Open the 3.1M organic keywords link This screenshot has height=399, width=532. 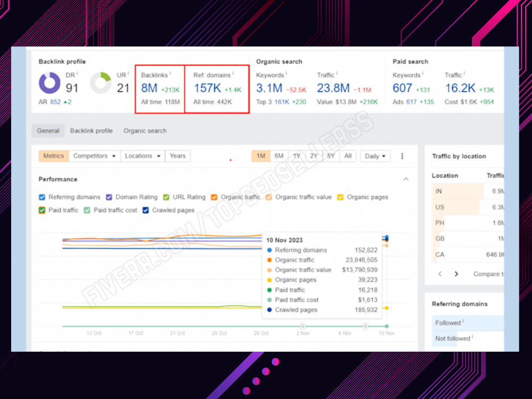click(269, 88)
